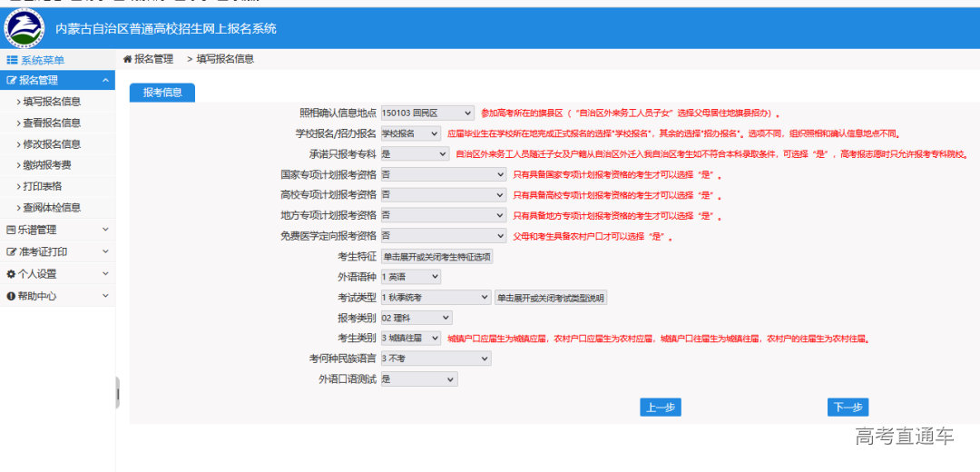Click the 考生特征 field label
This screenshot has width=980, height=472.
(x=357, y=256)
